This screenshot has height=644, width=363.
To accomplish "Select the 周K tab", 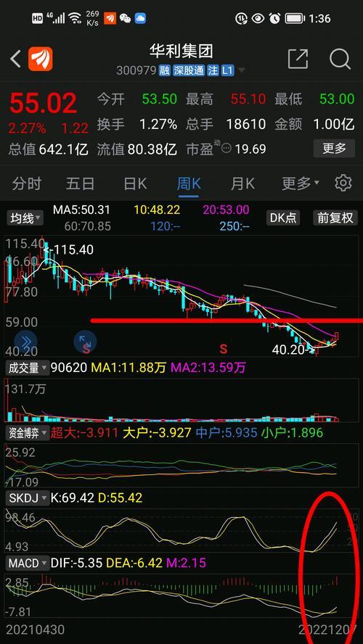I will click(x=189, y=183).
